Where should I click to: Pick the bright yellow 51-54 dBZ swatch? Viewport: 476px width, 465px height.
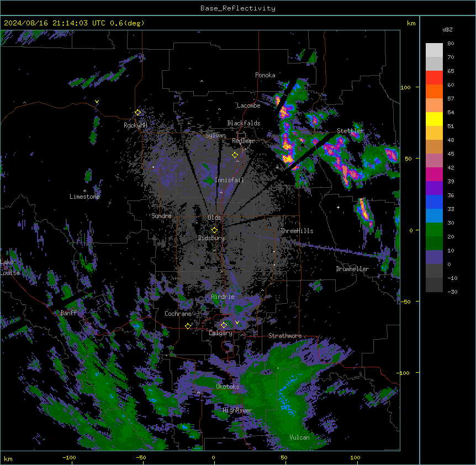click(434, 119)
